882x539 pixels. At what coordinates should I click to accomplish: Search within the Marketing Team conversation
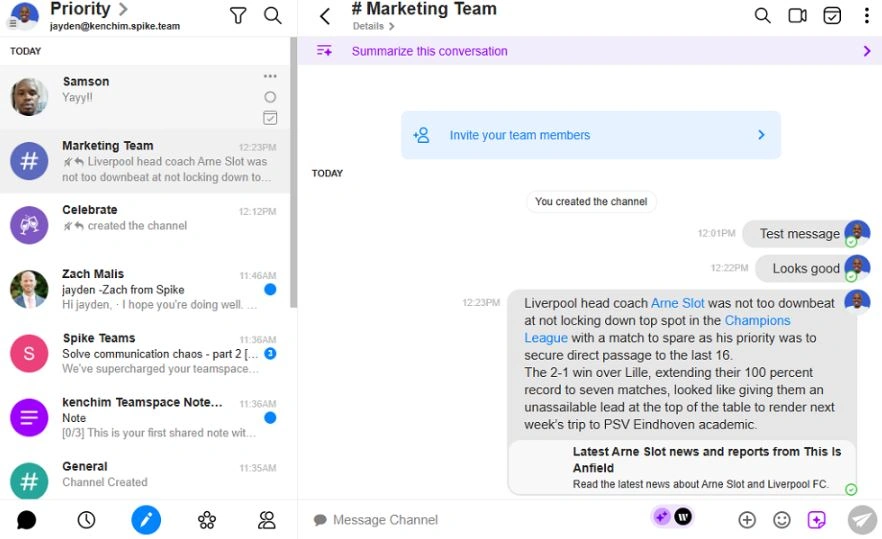(762, 15)
